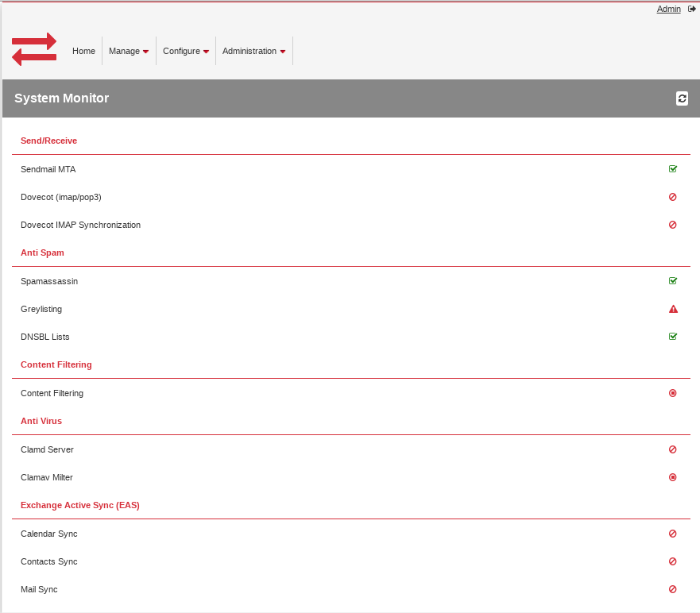The image size is (700, 613).
Task: Select the Clamd Server label
Action: coord(47,449)
